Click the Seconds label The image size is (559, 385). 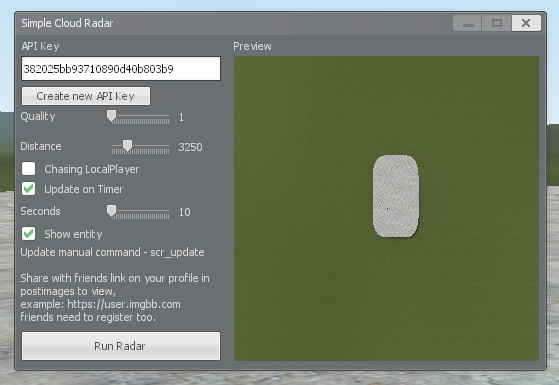coord(40,211)
